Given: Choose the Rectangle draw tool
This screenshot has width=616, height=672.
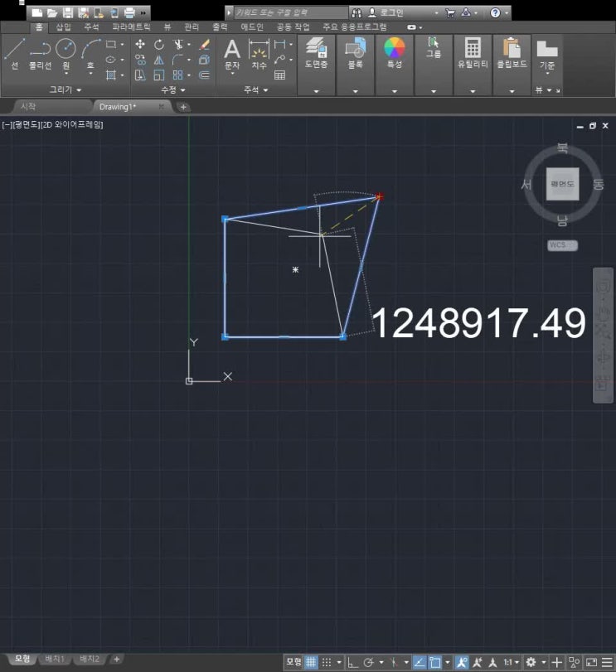Looking at the screenshot, I should (x=110, y=44).
